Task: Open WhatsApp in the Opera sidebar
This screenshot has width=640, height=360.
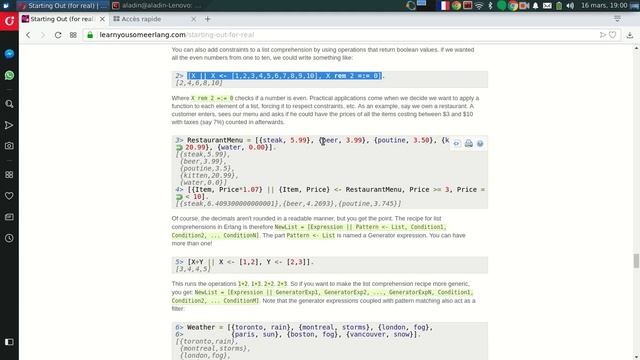Action: (9, 75)
